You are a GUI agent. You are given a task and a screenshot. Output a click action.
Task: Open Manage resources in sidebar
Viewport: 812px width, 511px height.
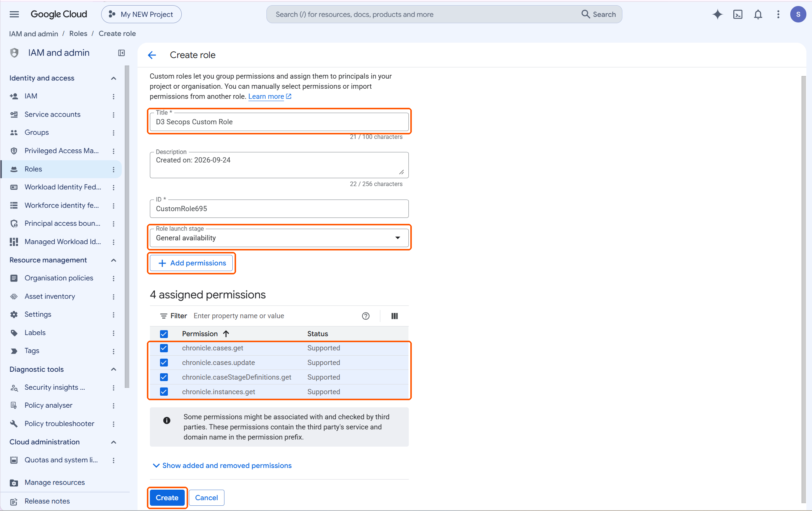tap(55, 483)
